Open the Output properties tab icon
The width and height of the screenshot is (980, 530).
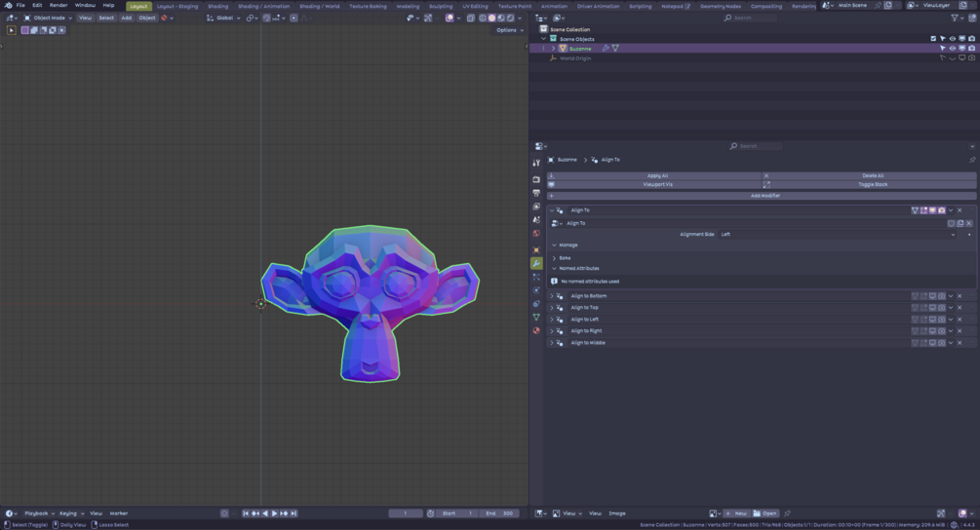pyautogui.click(x=536, y=193)
